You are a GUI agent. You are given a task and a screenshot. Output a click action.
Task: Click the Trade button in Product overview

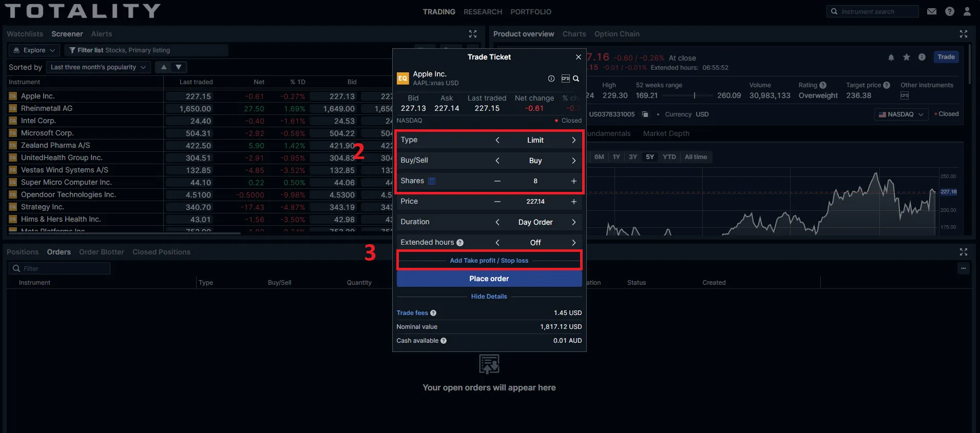click(946, 57)
